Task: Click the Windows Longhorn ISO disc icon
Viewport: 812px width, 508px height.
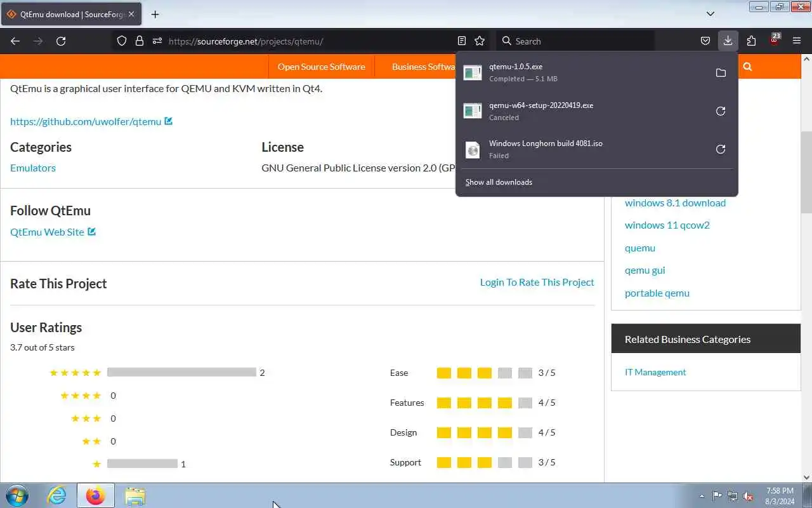Action: (x=473, y=149)
